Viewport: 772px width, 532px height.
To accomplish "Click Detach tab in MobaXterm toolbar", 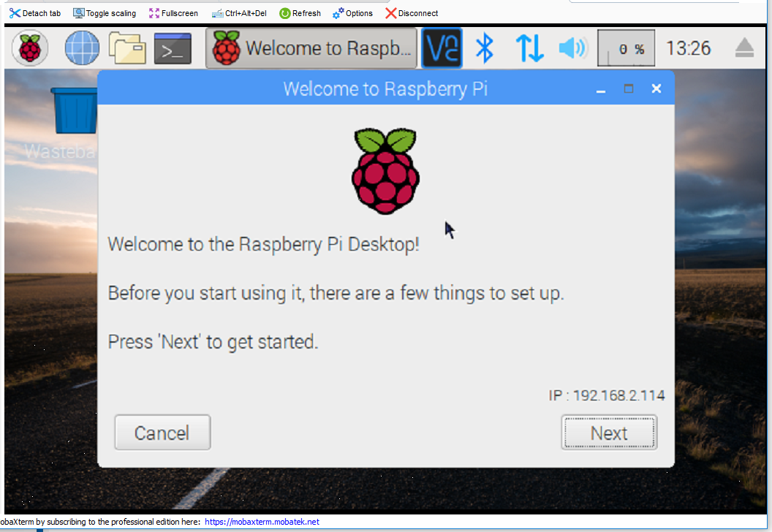I will [35, 13].
